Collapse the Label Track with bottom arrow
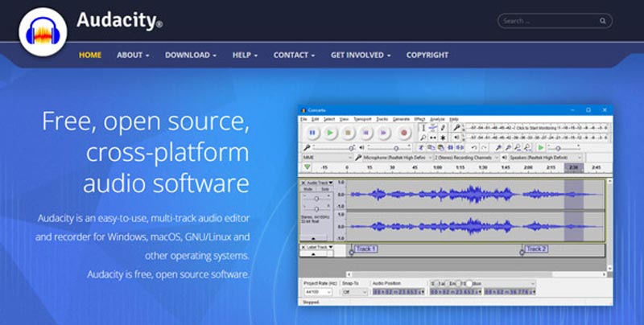Image resolution: width=644 pixels, height=325 pixels. coord(313,254)
